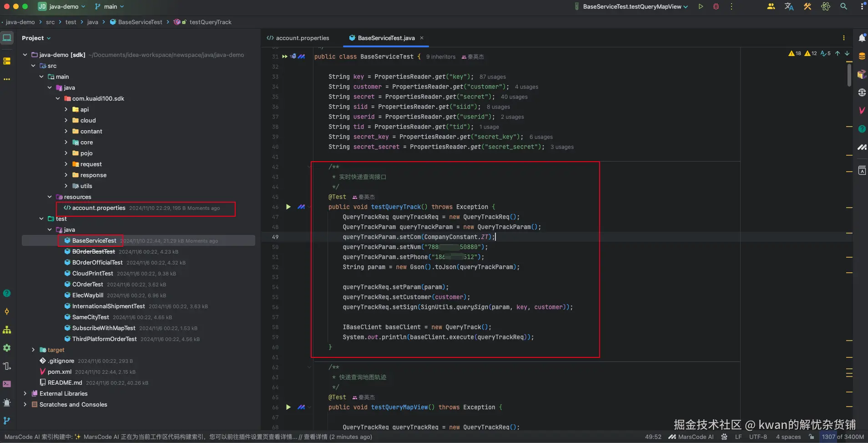Close the BaseServiceTest.java tab
The width and height of the screenshot is (868, 443).
422,38
